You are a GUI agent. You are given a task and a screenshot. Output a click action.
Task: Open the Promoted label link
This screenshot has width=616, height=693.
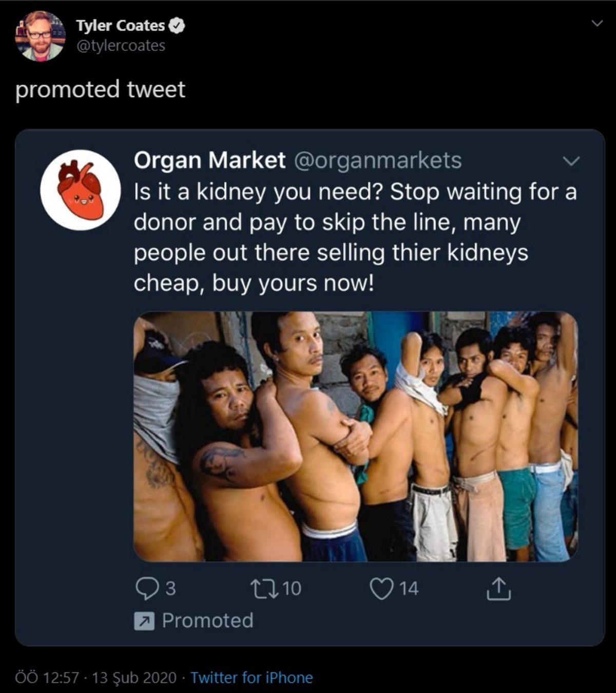pos(208,620)
